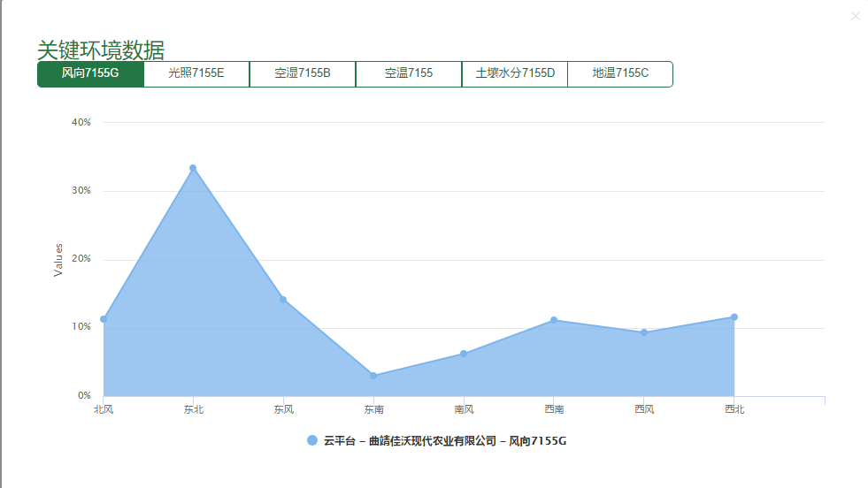Click the 西北 x-axis label
Viewport: 868px width, 488px height.
(734, 409)
